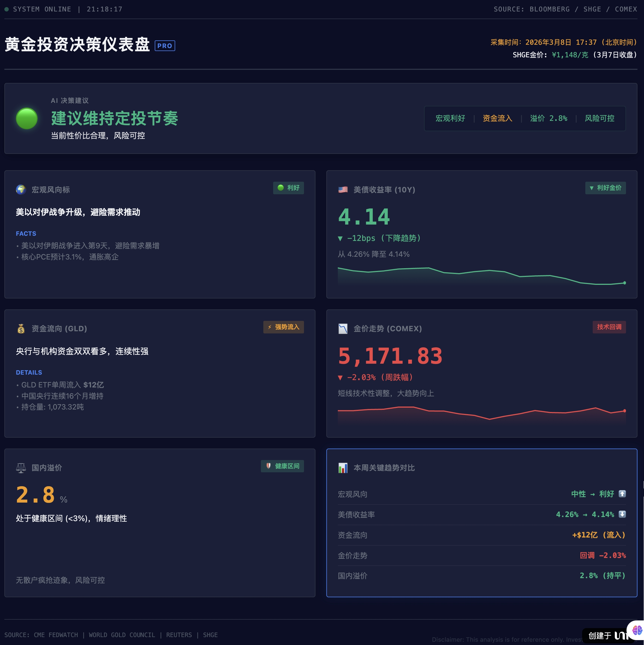This screenshot has height=645, width=644.
Task: Click the bar chart icon beside 本周关键趋势对比
Action: (343, 468)
